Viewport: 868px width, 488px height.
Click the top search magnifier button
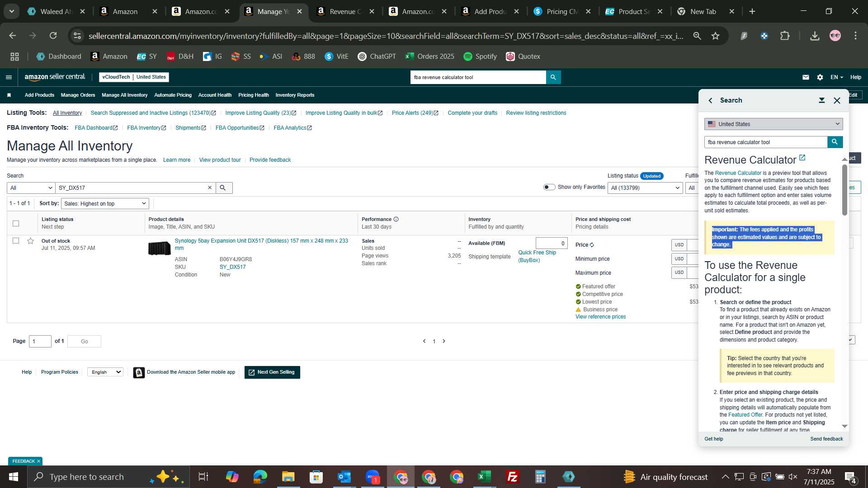pyautogui.click(x=553, y=77)
